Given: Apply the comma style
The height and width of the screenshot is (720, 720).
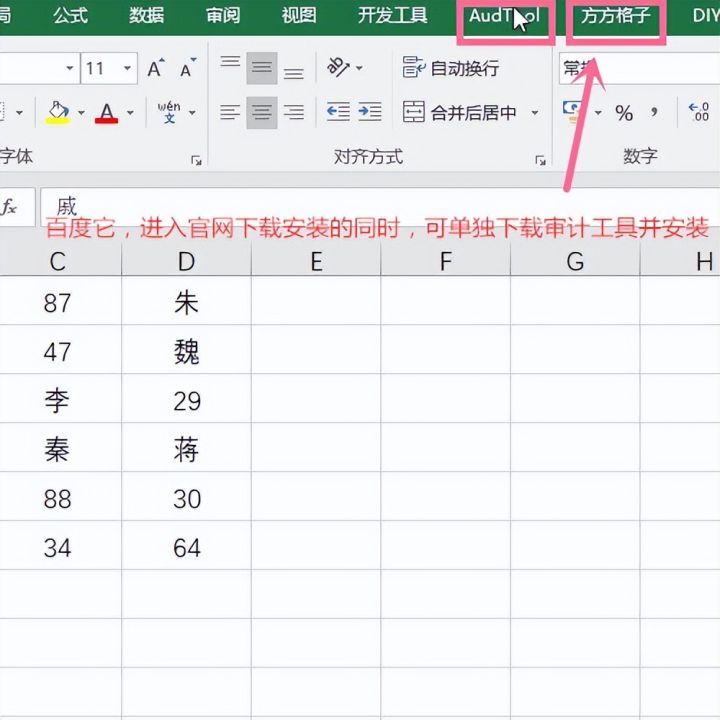Looking at the screenshot, I should pyautogui.click(x=654, y=113).
